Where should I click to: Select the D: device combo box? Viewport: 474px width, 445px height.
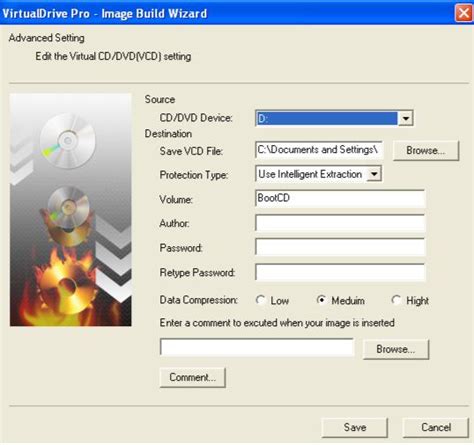point(334,118)
